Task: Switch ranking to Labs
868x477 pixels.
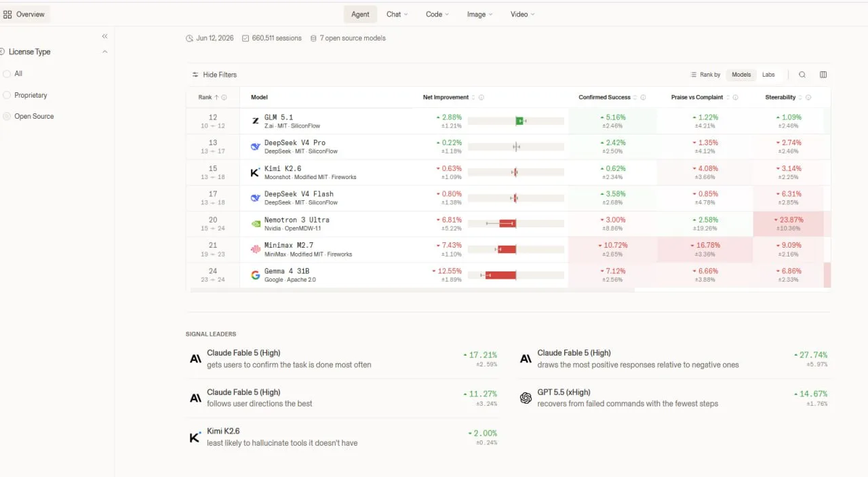Action: [768, 75]
